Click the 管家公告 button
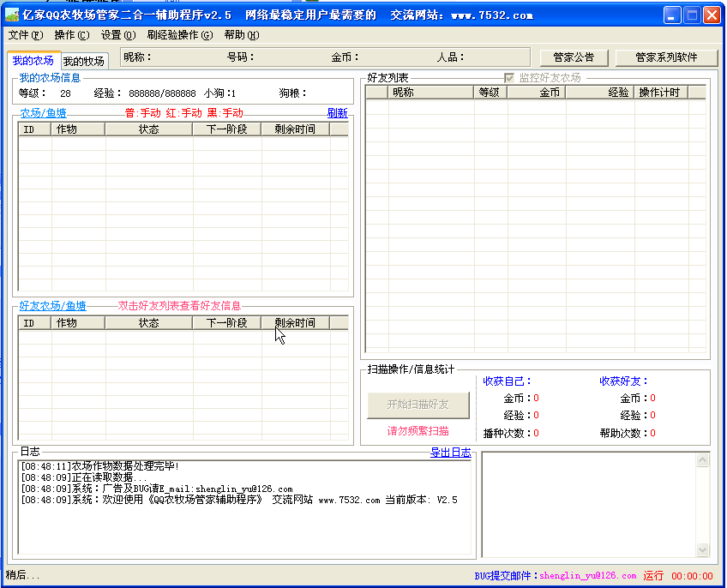 [x=574, y=57]
